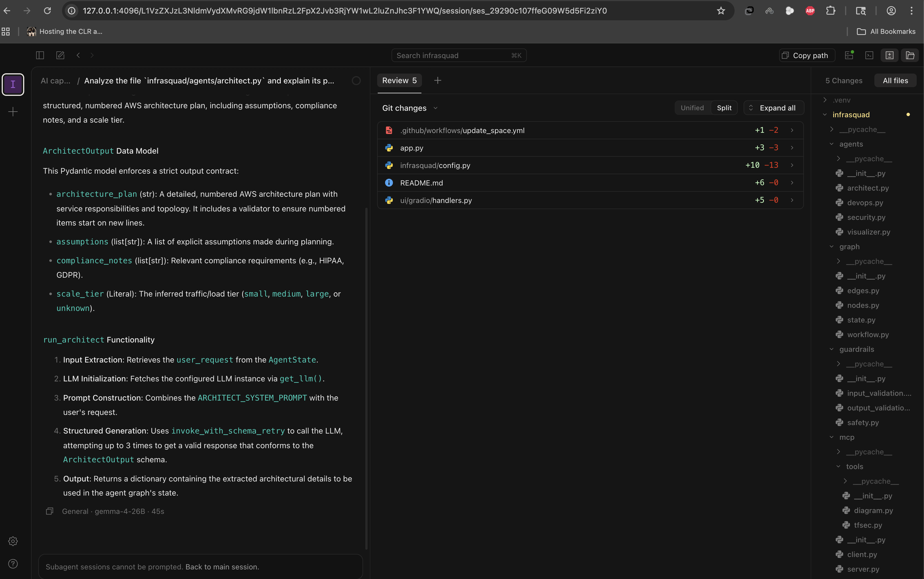Switch git changes to Unified view

692,108
